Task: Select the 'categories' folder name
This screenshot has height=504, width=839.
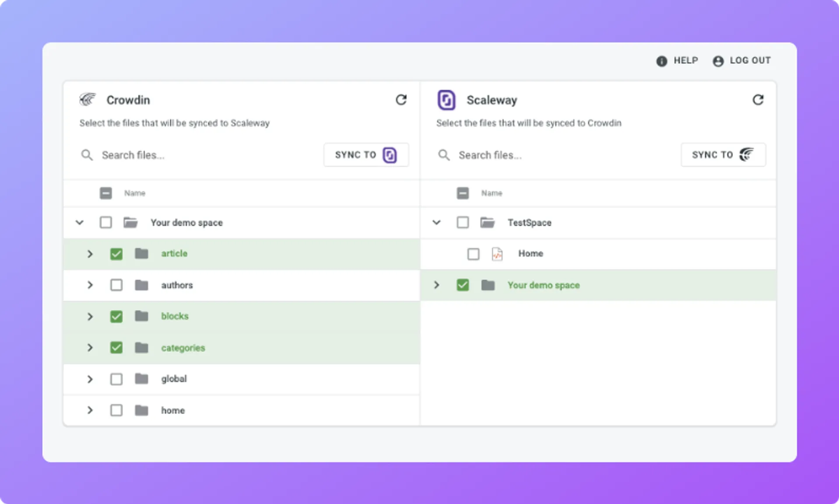Action: [x=183, y=348]
